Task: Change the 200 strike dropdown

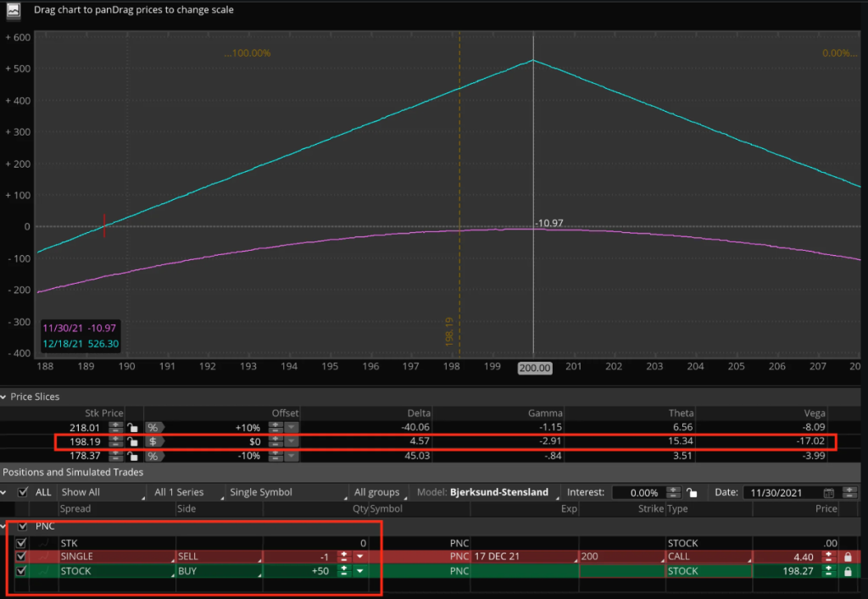Action: (x=621, y=557)
